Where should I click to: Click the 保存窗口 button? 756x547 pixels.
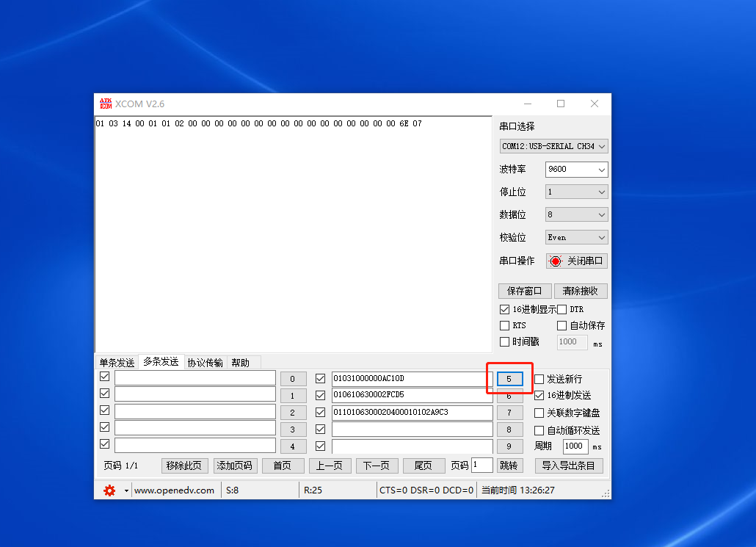(525, 291)
